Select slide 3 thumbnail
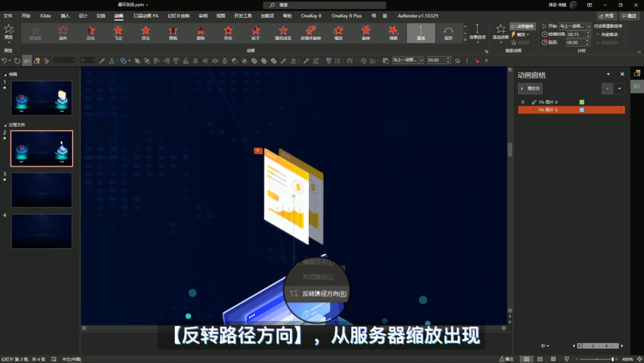644x363 pixels. (42, 190)
